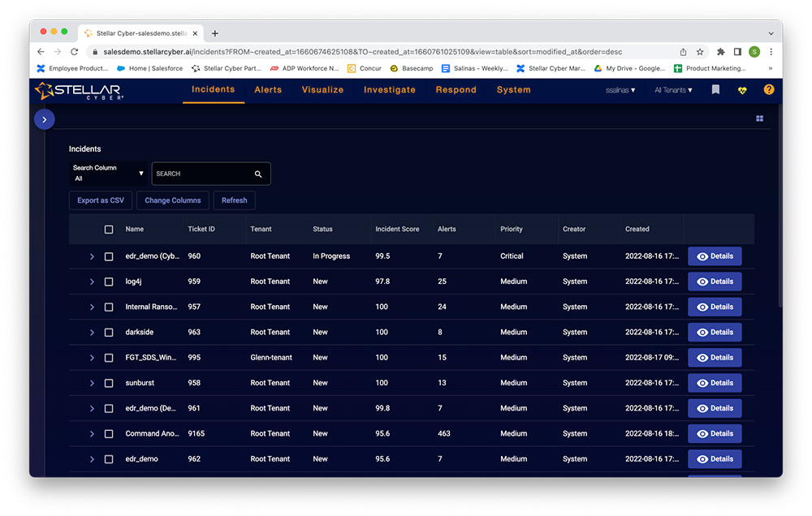Open the browser extensions puzzle icon
This screenshot has height=516, width=812.
pos(720,52)
